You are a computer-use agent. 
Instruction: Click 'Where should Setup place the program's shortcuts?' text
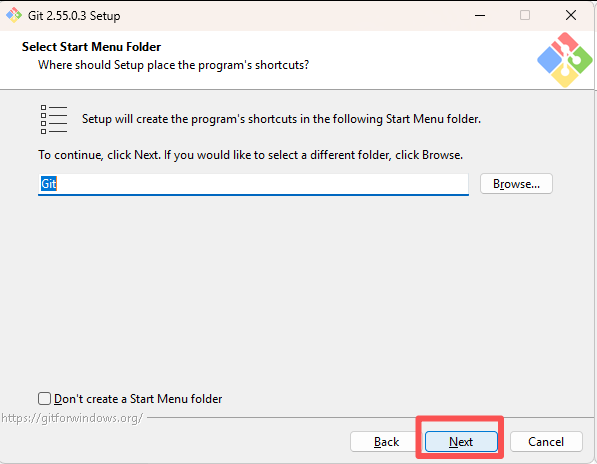[x=173, y=65]
